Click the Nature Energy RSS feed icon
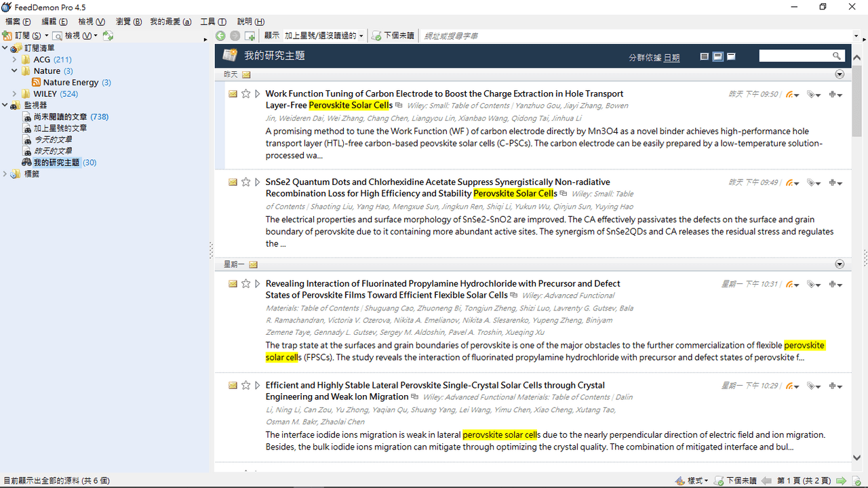 [37, 82]
